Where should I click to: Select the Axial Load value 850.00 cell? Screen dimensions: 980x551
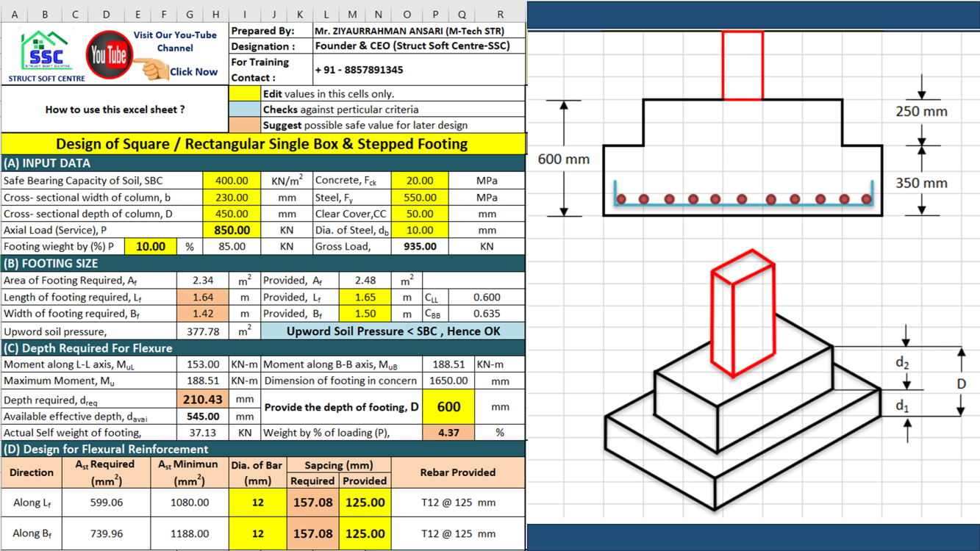[231, 230]
